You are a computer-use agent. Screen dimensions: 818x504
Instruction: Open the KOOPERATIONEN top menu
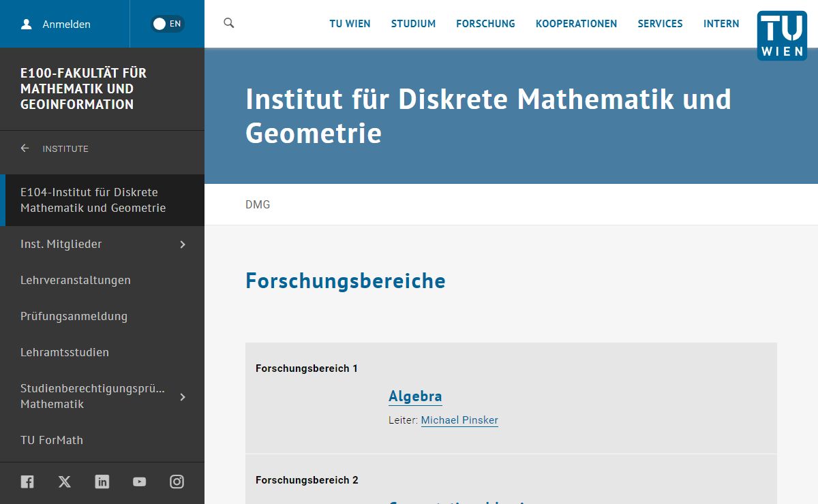(x=576, y=24)
